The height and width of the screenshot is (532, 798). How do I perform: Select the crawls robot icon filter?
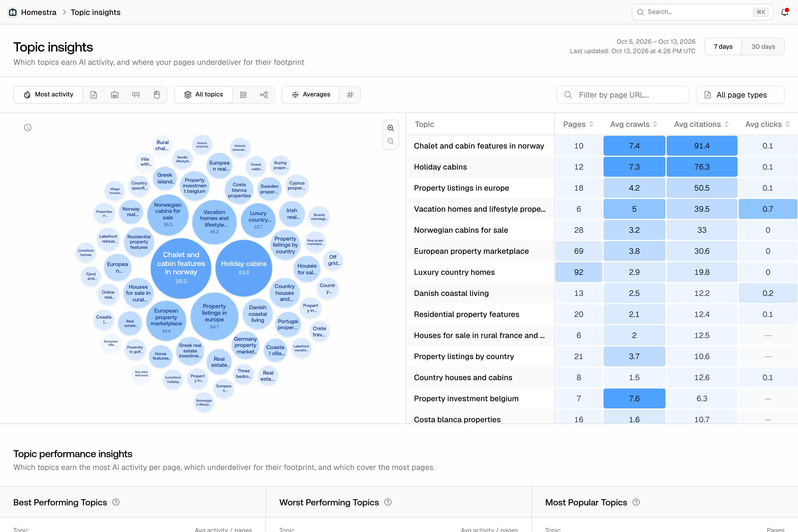click(115, 95)
